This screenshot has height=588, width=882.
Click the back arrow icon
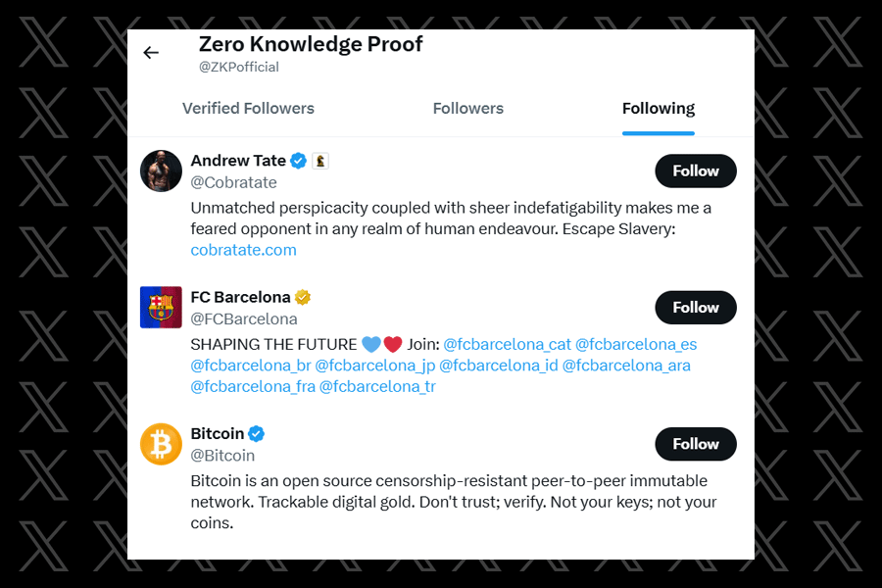click(151, 53)
